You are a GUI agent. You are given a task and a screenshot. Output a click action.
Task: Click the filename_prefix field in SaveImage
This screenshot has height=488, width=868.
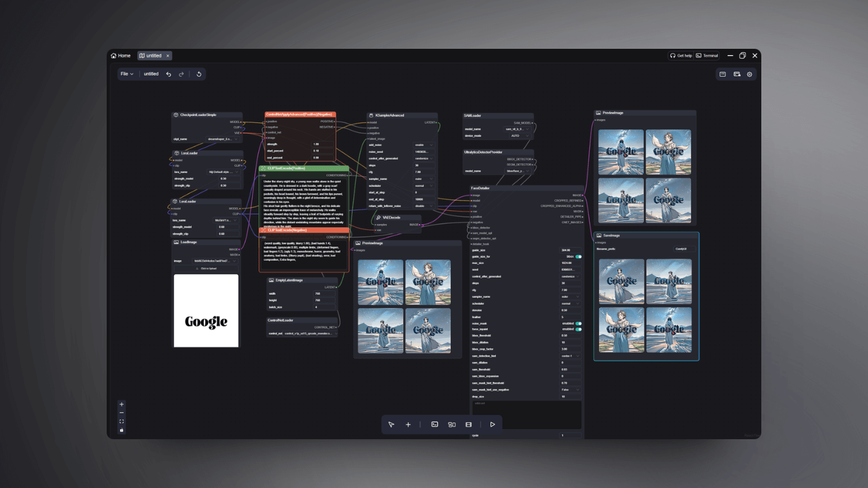click(684, 249)
